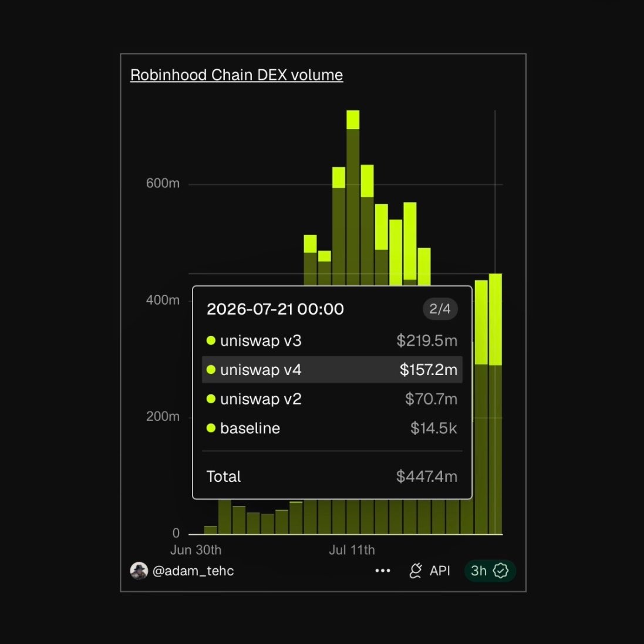
Task: Click the 400m y-axis label
Action: [163, 300]
